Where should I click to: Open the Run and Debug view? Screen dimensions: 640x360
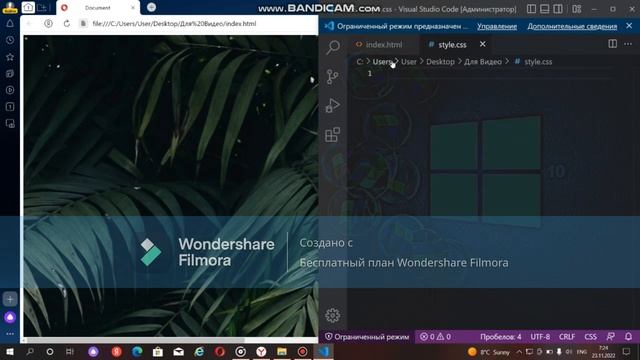333,105
